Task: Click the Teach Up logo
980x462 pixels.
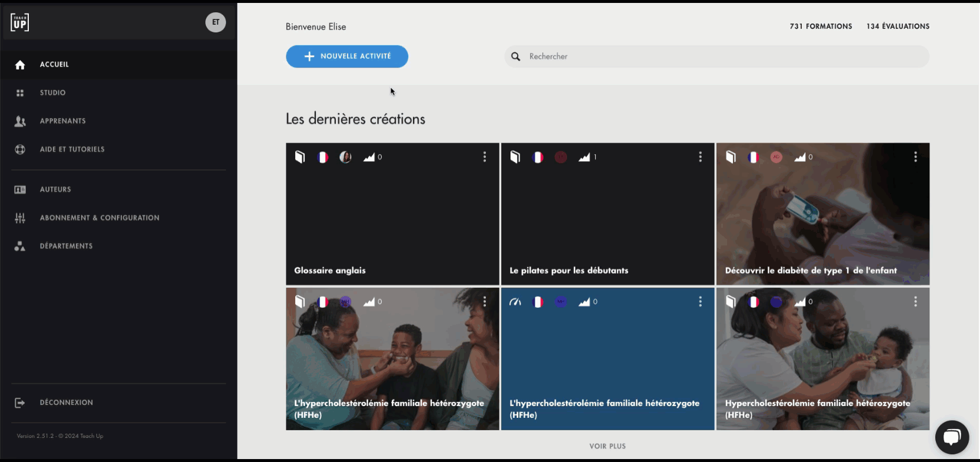Action: coord(19,22)
